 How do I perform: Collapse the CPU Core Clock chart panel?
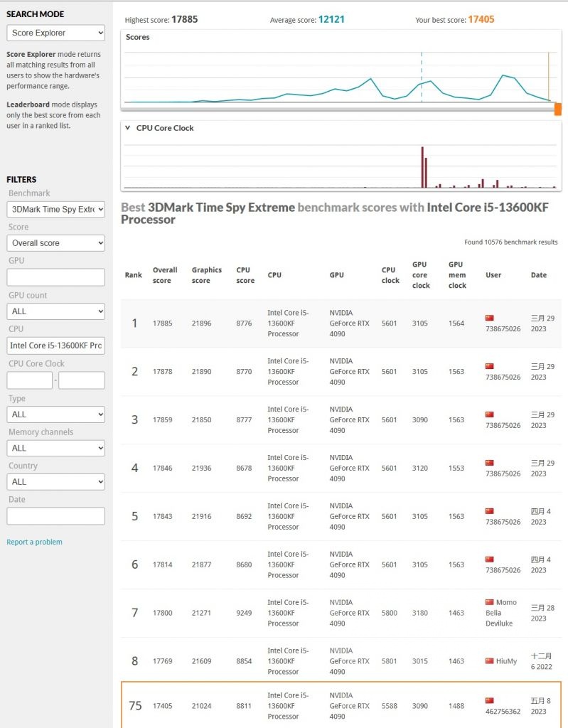127,128
